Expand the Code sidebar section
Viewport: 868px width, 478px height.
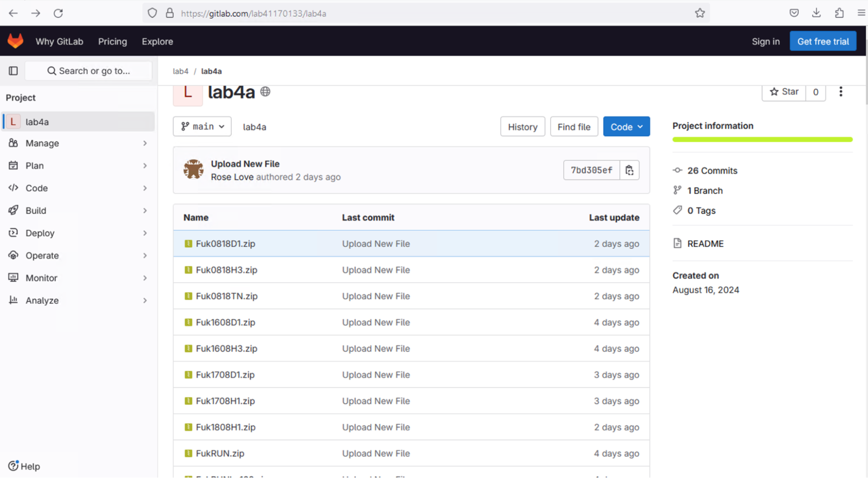[78, 188]
